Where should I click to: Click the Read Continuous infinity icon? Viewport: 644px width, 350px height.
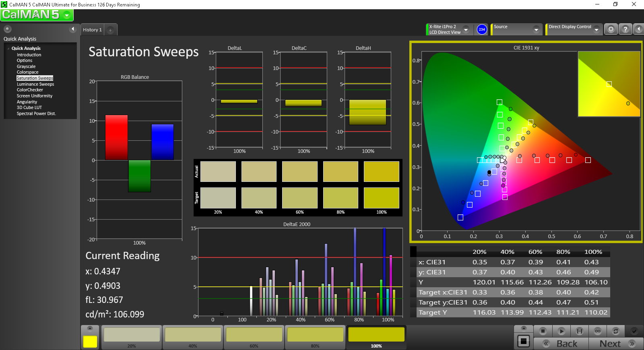(598, 331)
